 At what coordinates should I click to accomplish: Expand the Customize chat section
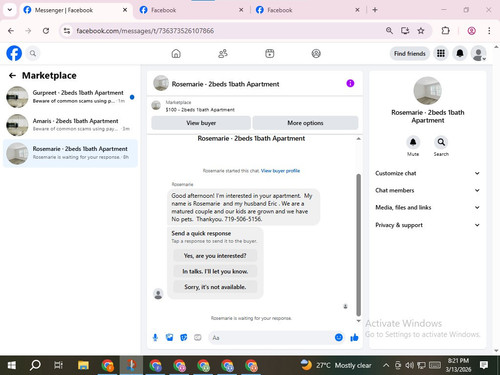pyautogui.click(x=428, y=173)
